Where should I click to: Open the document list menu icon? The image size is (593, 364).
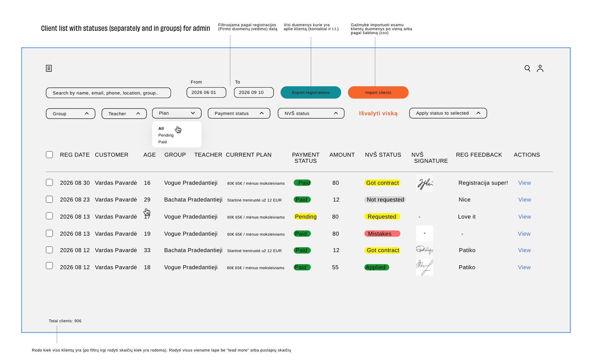[49, 68]
